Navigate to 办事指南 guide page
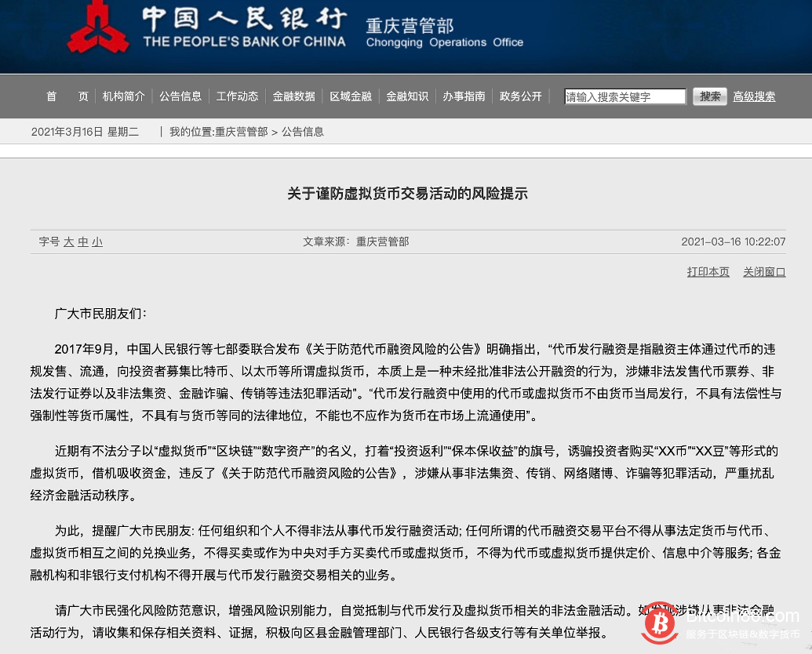 tap(464, 96)
